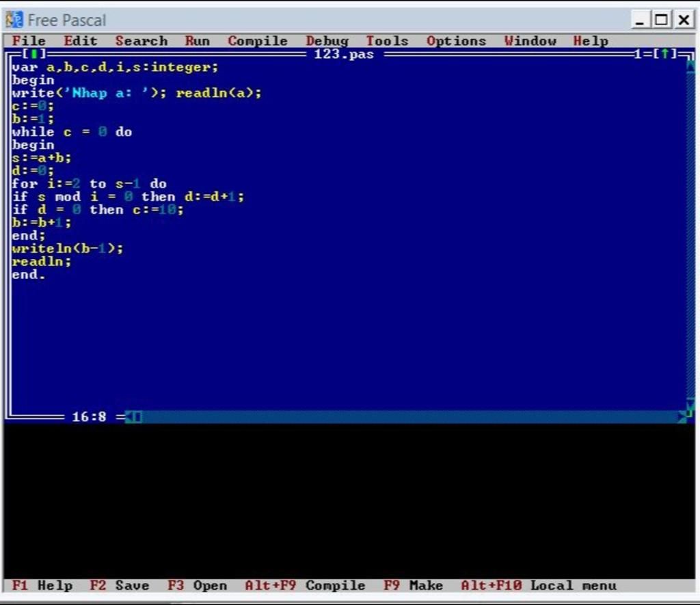
Task: Click the 'readln;' line
Action: [x=42, y=261]
